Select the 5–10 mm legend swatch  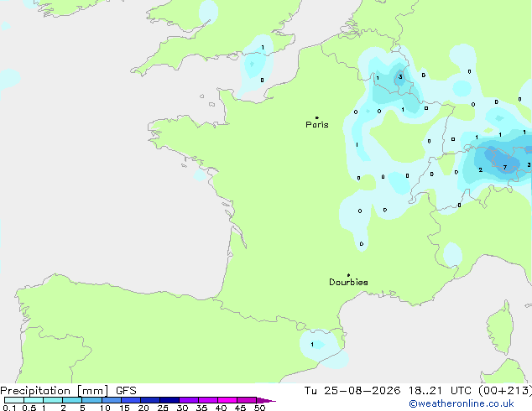(91, 400)
